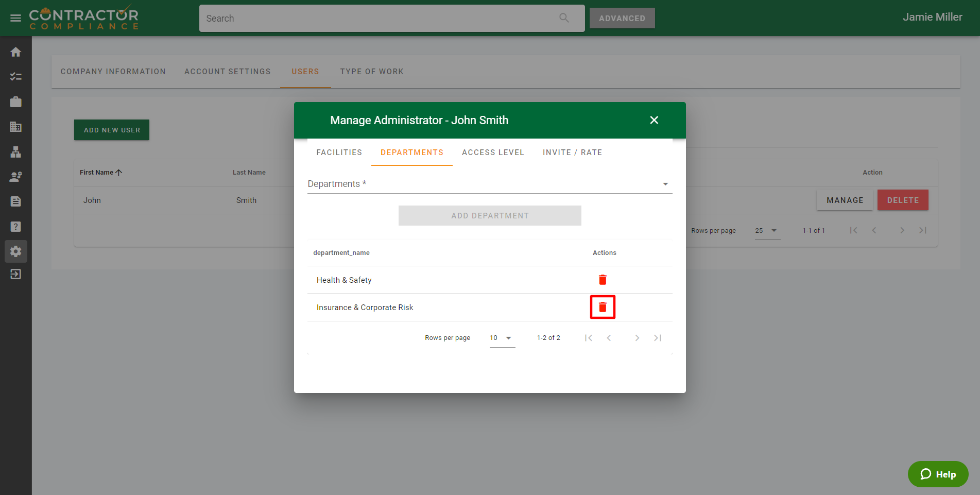Open the Help chat widget
This screenshot has height=495, width=980.
coord(938,474)
